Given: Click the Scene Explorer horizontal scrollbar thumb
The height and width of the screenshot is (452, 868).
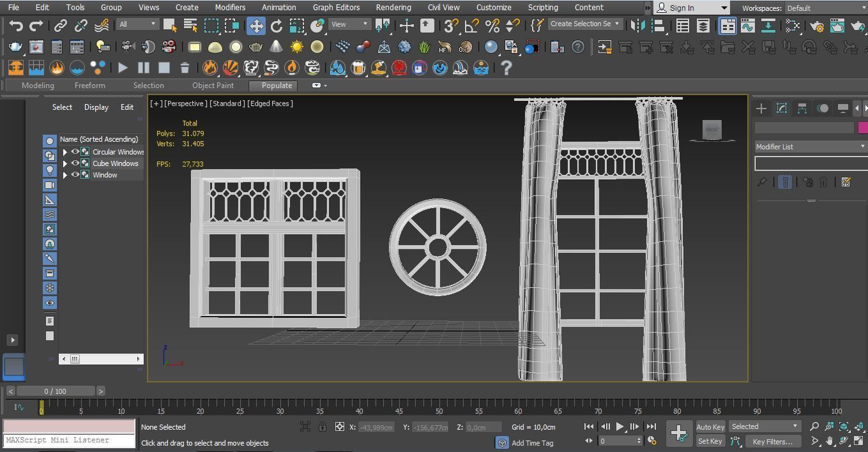Looking at the screenshot, I should tap(75, 359).
